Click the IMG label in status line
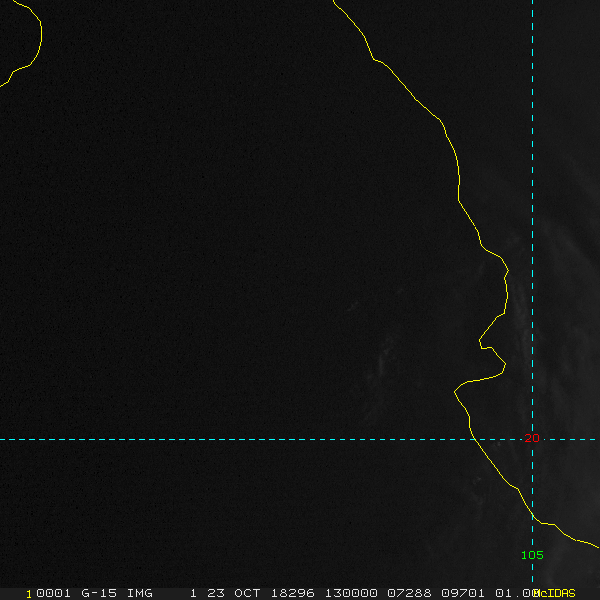The height and width of the screenshot is (600, 600). coord(140,593)
